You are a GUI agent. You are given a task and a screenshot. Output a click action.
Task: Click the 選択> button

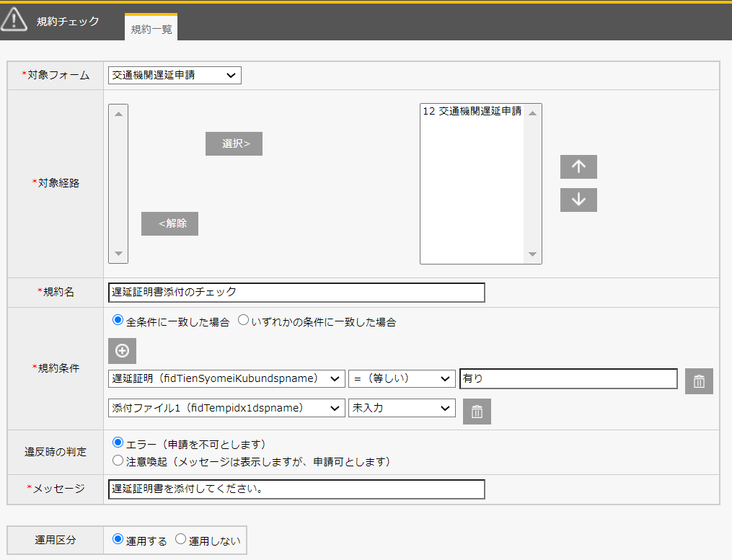point(234,143)
